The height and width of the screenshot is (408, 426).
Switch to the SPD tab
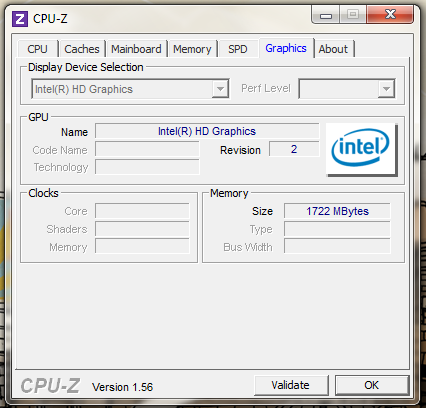238,49
